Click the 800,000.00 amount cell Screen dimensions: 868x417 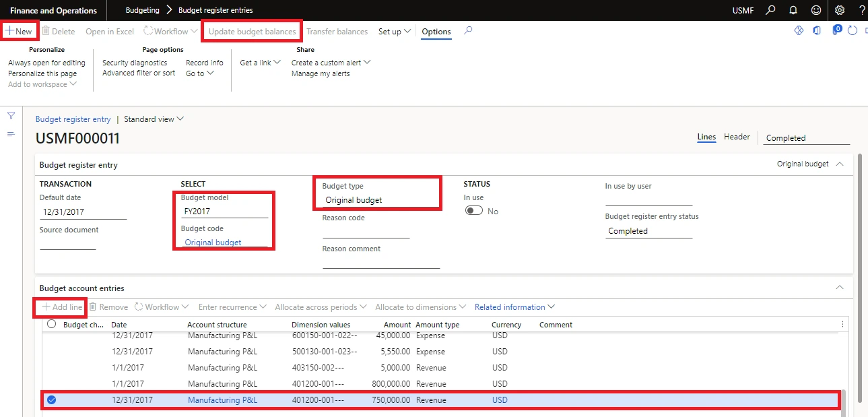[x=389, y=384]
